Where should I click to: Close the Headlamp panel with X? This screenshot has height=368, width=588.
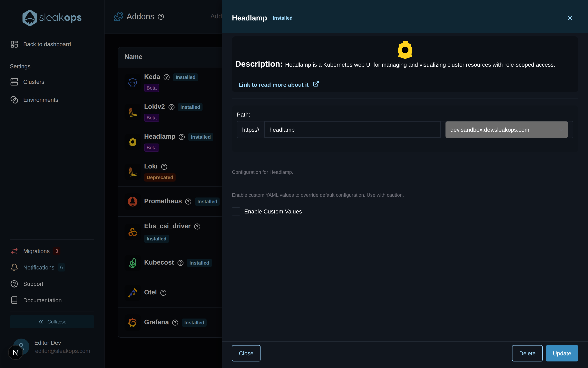point(570,18)
